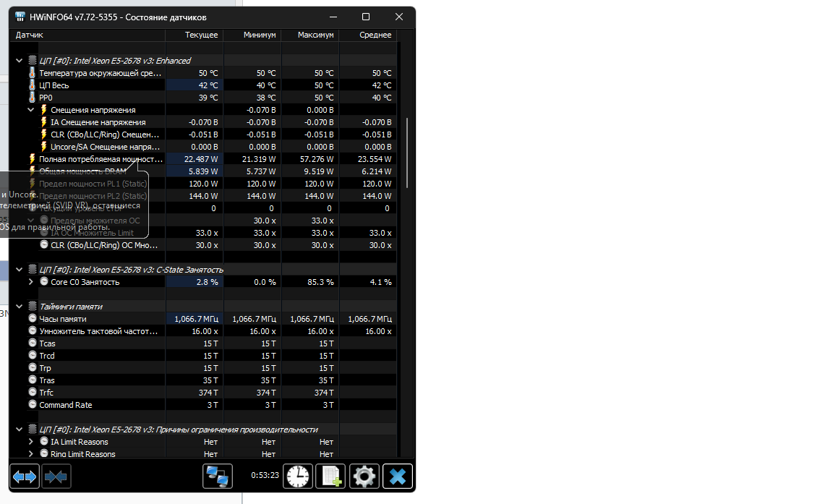
Task: Collapse the Тайминги памяти group
Action: point(19,307)
